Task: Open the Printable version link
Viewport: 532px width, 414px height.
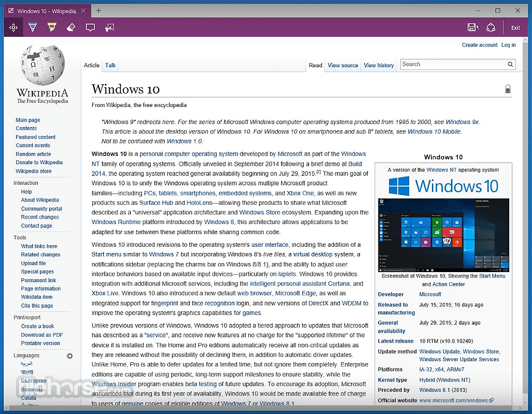Action: pyautogui.click(x=40, y=343)
